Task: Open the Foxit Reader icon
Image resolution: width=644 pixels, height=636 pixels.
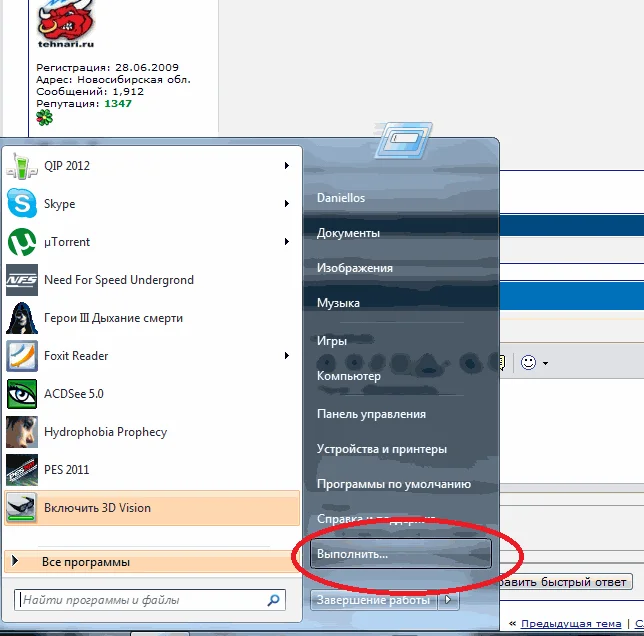Action: (22, 356)
